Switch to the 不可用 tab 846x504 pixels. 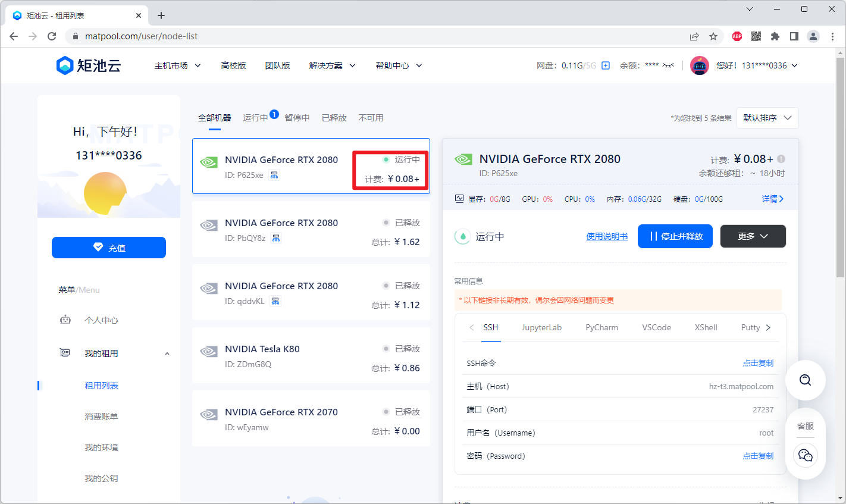(371, 118)
